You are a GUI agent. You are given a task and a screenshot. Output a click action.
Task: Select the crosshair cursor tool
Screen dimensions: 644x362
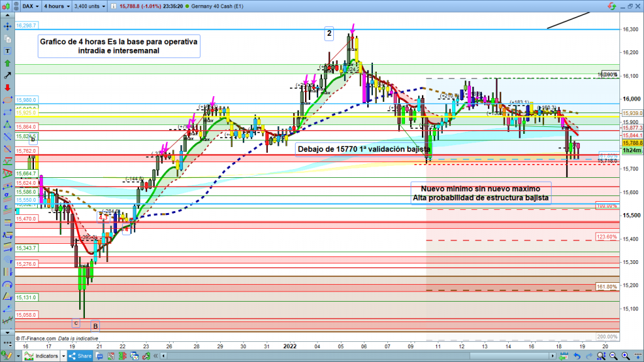coord(6,27)
